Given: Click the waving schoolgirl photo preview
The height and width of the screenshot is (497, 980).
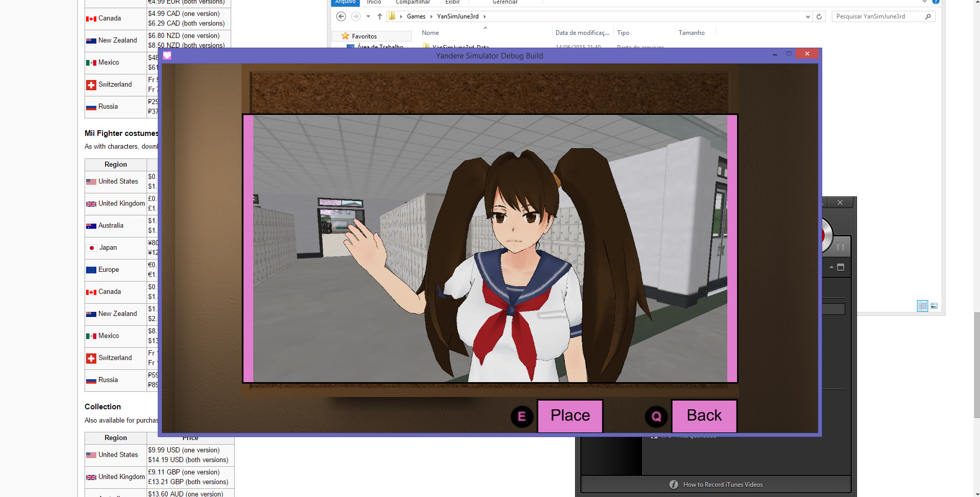Looking at the screenshot, I should click(490, 248).
